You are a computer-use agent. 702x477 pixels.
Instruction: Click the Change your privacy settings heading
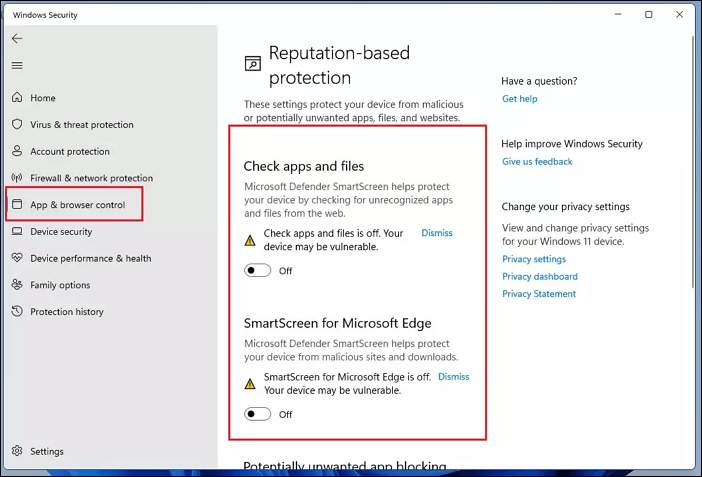tap(565, 206)
